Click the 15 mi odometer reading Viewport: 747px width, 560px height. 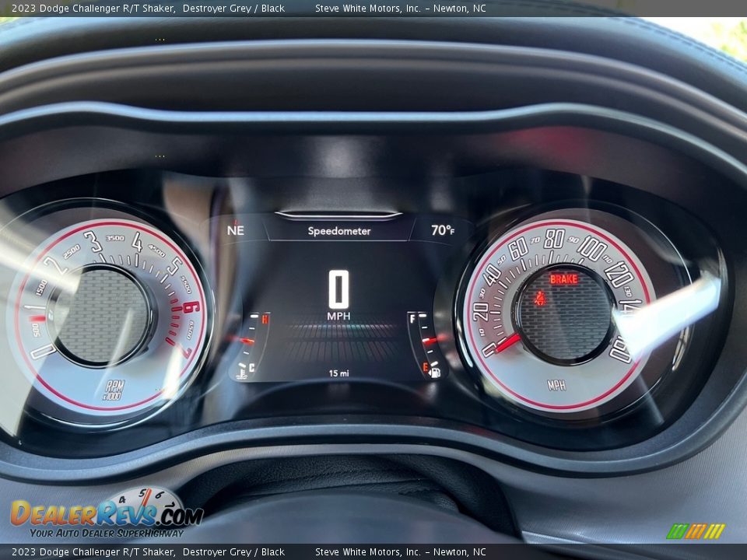coord(338,373)
